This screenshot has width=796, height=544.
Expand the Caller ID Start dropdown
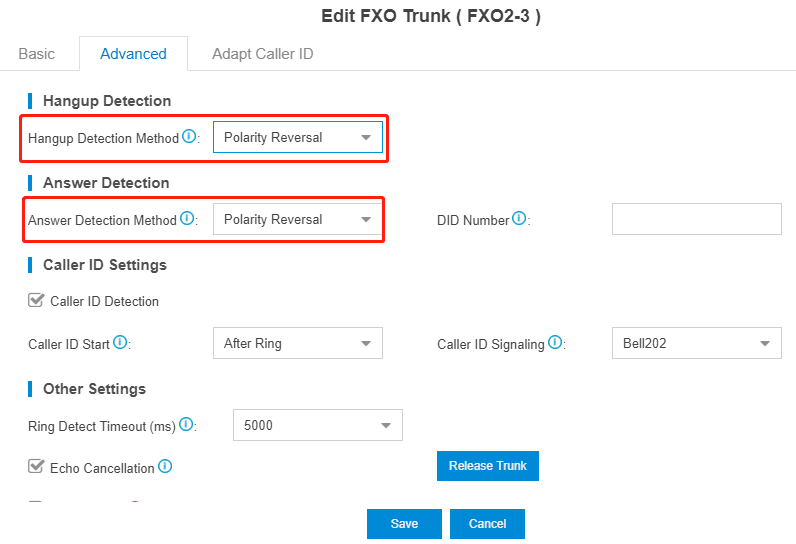(x=297, y=343)
